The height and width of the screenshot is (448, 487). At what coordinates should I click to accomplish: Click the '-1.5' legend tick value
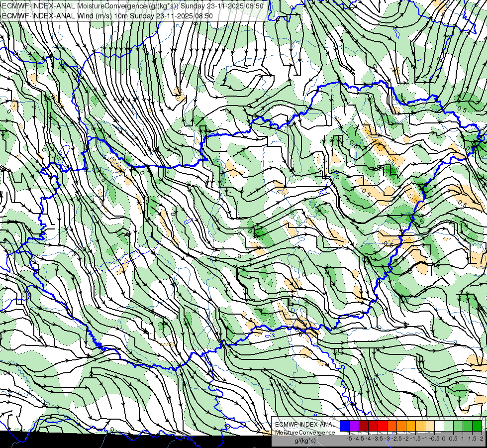[x=415, y=439]
